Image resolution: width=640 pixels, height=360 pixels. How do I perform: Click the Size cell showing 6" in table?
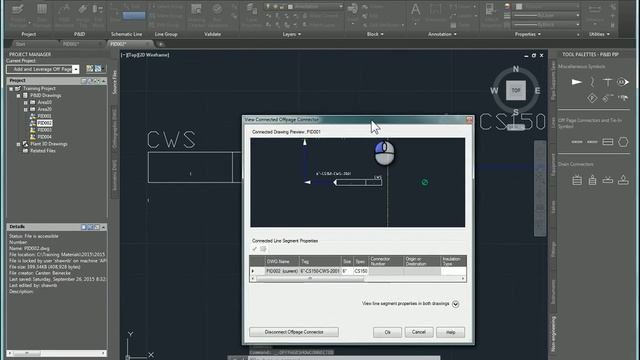coord(347,271)
